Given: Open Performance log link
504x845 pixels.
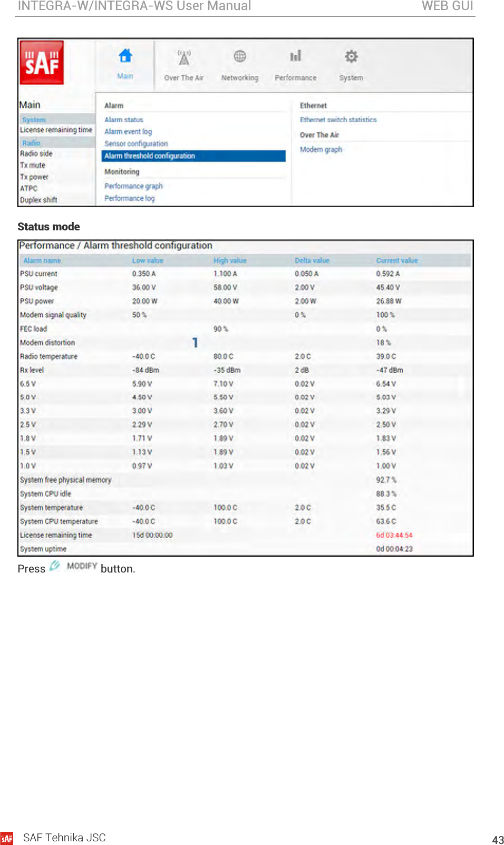Looking at the screenshot, I should click(130, 199).
